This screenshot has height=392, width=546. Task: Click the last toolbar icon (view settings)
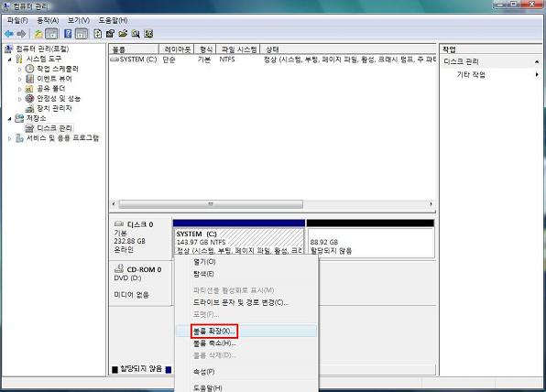click(148, 34)
